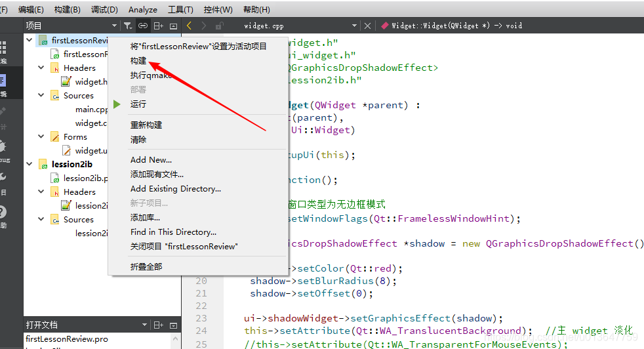Open the 构建(B) menu
Screen dimensions: 644x349
click(68, 9)
